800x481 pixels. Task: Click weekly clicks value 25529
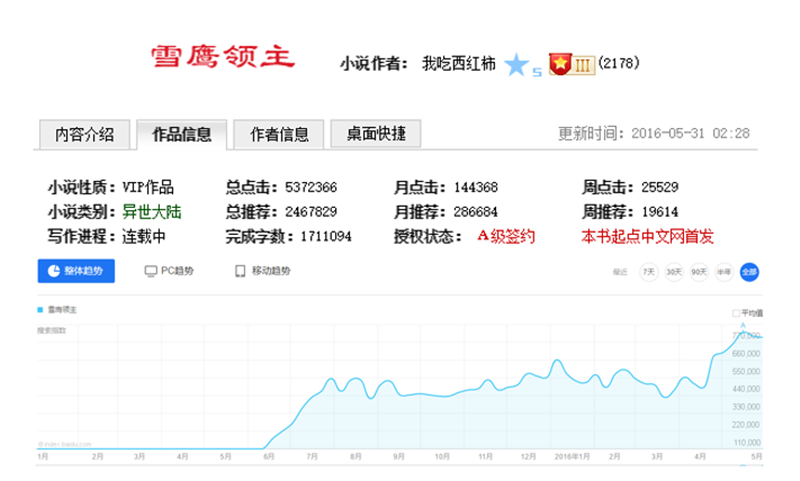tap(660, 187)
